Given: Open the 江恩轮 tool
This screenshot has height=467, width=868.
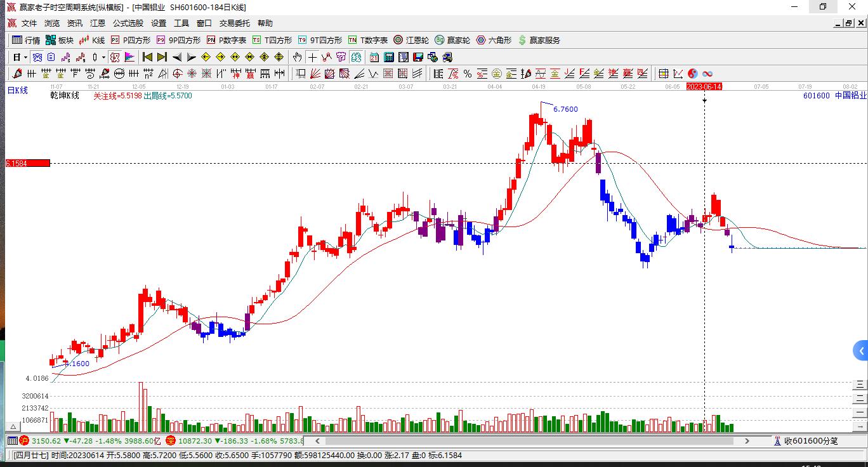Looking at the screenshot, I should pos(411,40).
